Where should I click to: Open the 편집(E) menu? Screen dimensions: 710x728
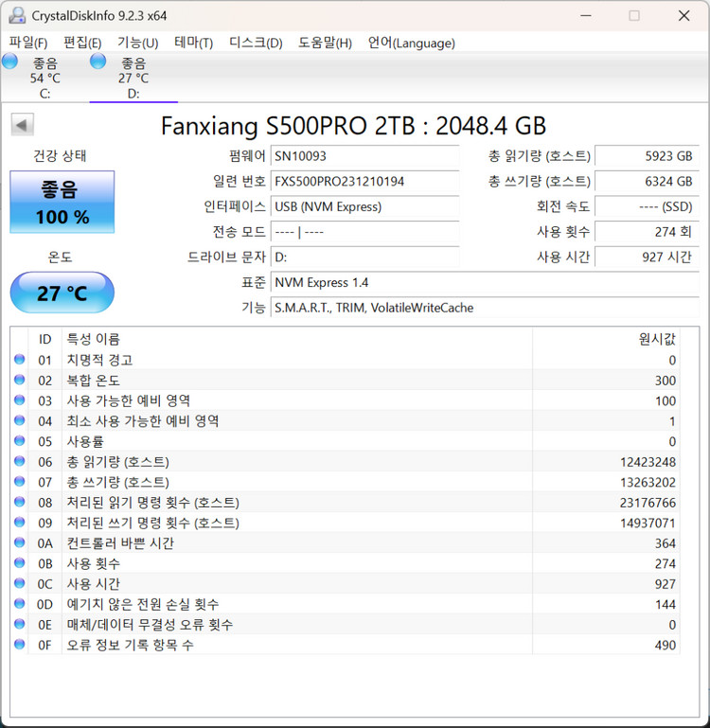[x=82, y=43]
